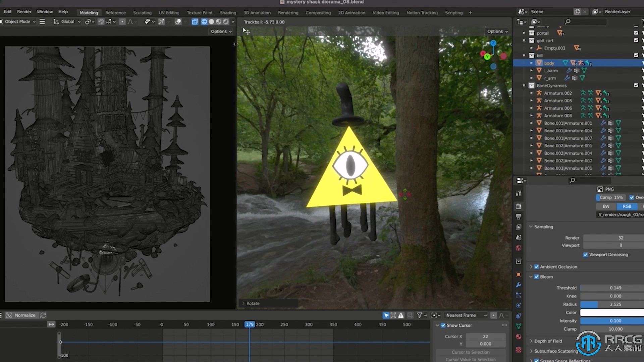Image resolution: width=644 pixels, height=362 pixels.
Task: Toggle snapping magnet icon
Action: tap(101, 21)
